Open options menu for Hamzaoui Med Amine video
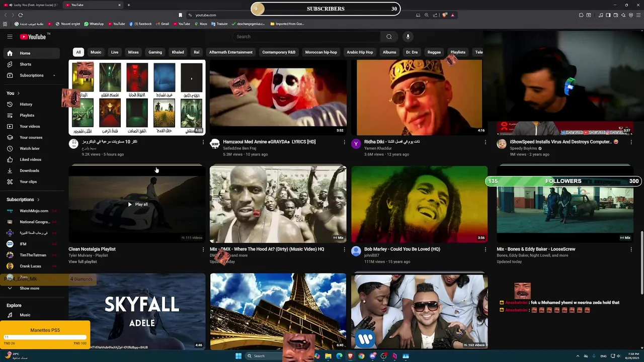The image size is (644, 362). point(344,142)
